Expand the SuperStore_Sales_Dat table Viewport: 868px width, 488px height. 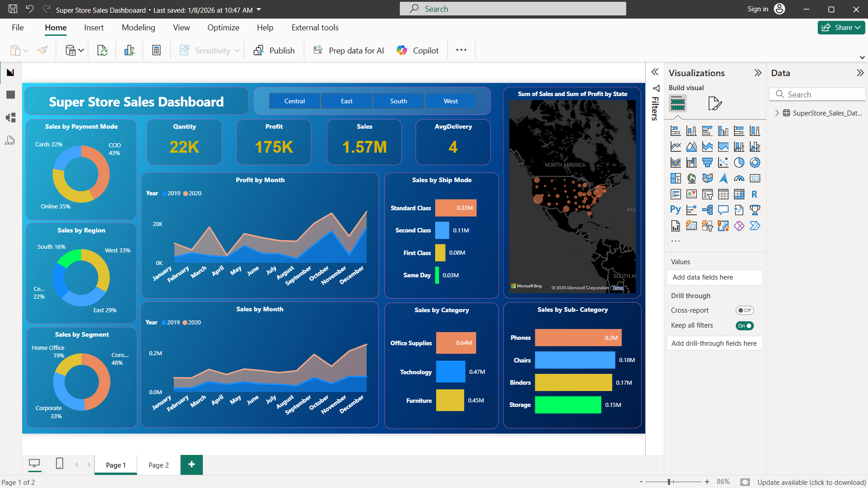(x=777, y=113)
